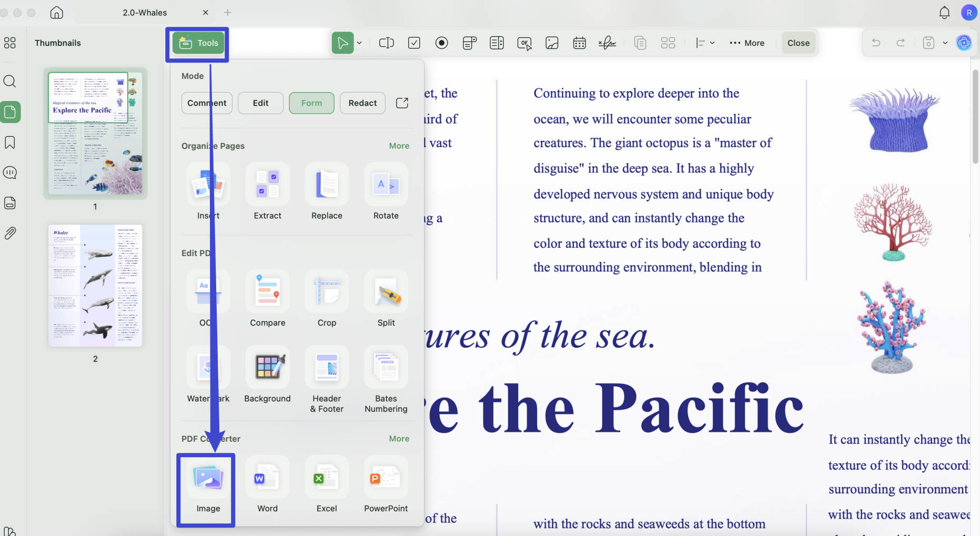Open the Header & Footer tool

click(x=327, y=380)
